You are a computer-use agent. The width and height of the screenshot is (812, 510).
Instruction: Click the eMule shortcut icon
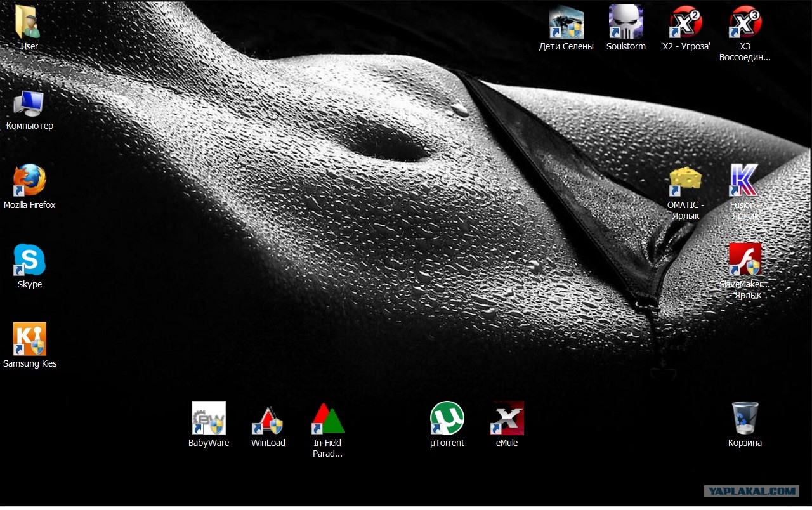tap(507, 419)
